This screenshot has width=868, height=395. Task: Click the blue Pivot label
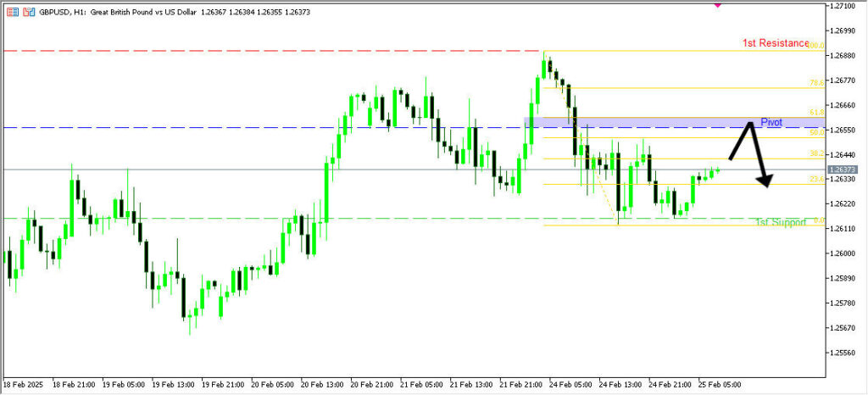(x=771, y=122)
